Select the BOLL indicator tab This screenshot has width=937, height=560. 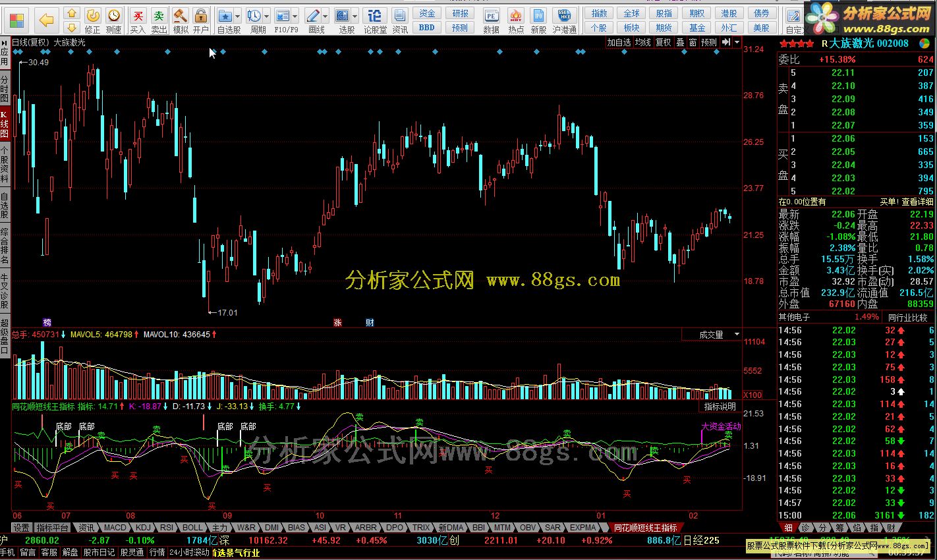(192, 528)
